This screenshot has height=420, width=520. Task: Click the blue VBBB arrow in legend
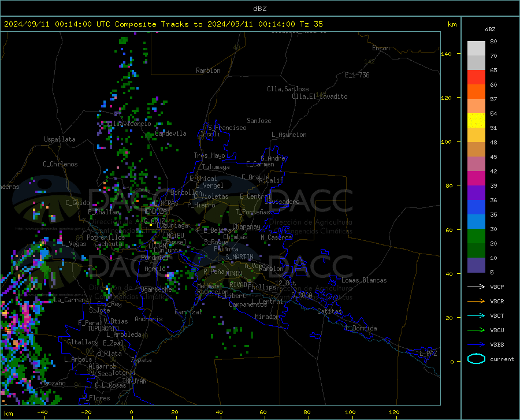click(x=476, y=345)
